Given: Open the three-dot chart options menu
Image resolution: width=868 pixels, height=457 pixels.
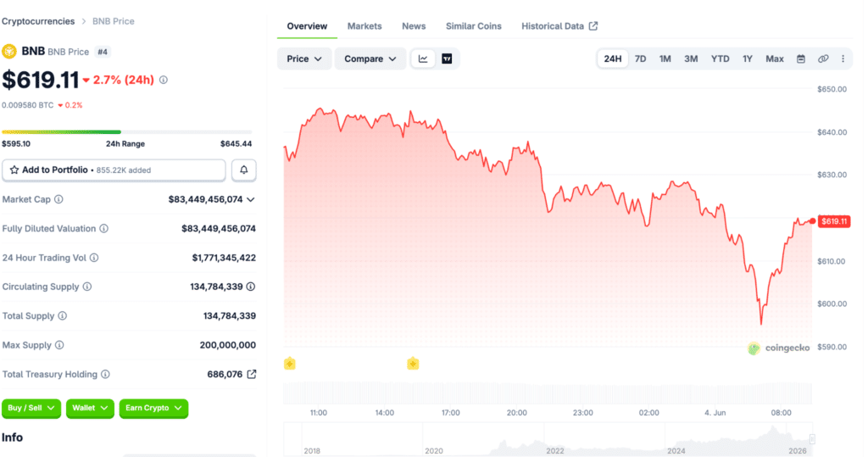Looking at the screenshot, I should point(843,59).
